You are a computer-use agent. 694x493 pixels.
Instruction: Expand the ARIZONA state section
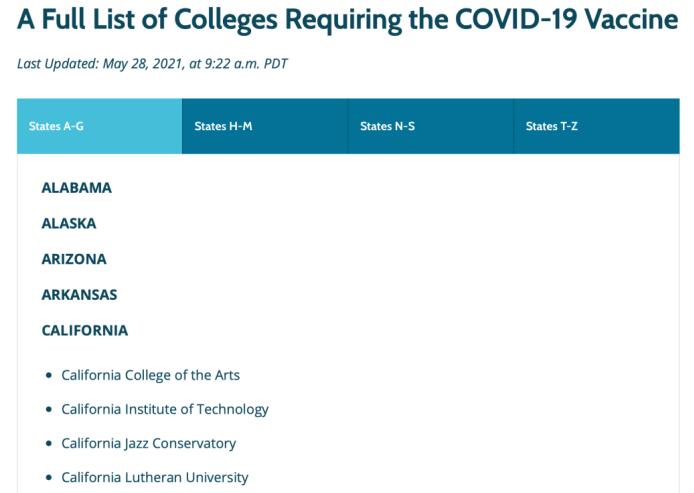(x=74, y=259)
